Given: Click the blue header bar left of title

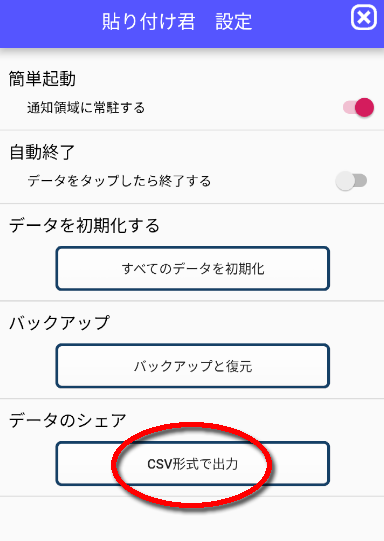Looking at the screenshot, I should pyautogui.click(x=48, y=22).
